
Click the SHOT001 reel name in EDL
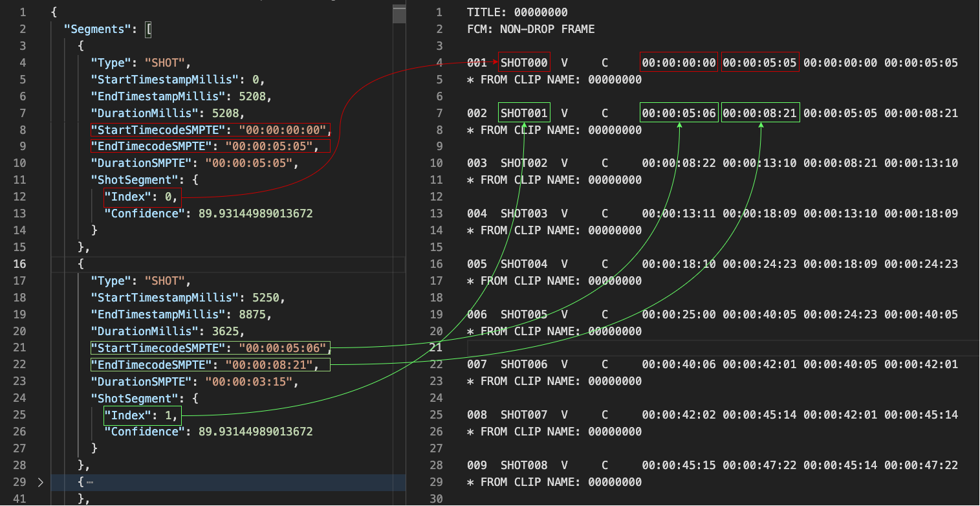(x=524, y=113)
